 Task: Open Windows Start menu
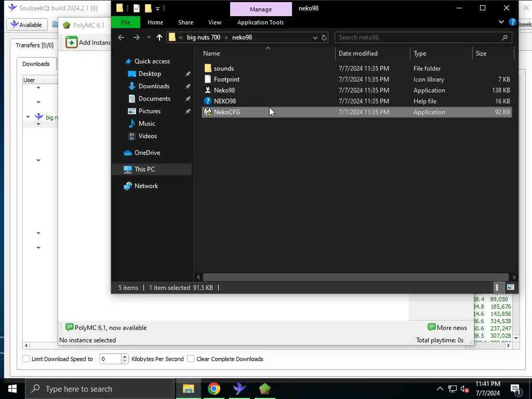pyautogui.click(x=12, y=389)
